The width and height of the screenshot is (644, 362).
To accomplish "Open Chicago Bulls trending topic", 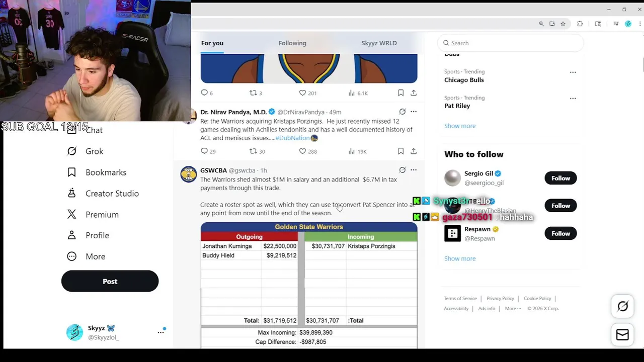I will (464, 80).
